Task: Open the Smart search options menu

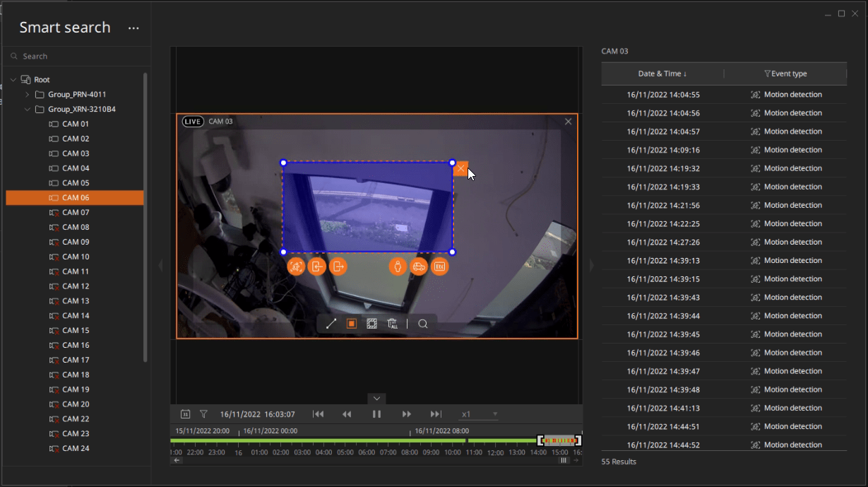Action: click(x=133, y=28)
